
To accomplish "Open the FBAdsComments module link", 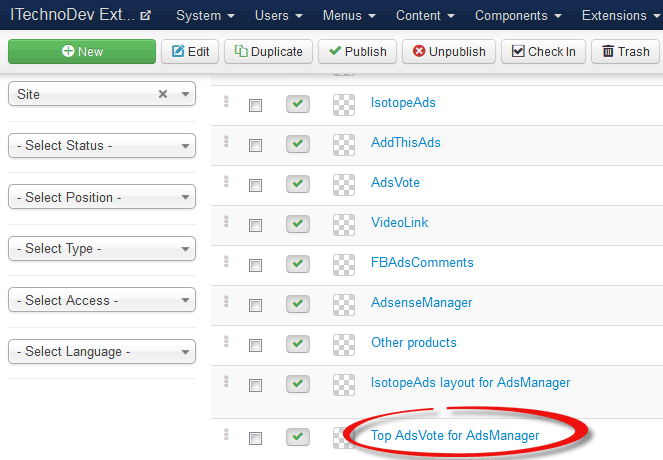I will (x=422, y=263).
